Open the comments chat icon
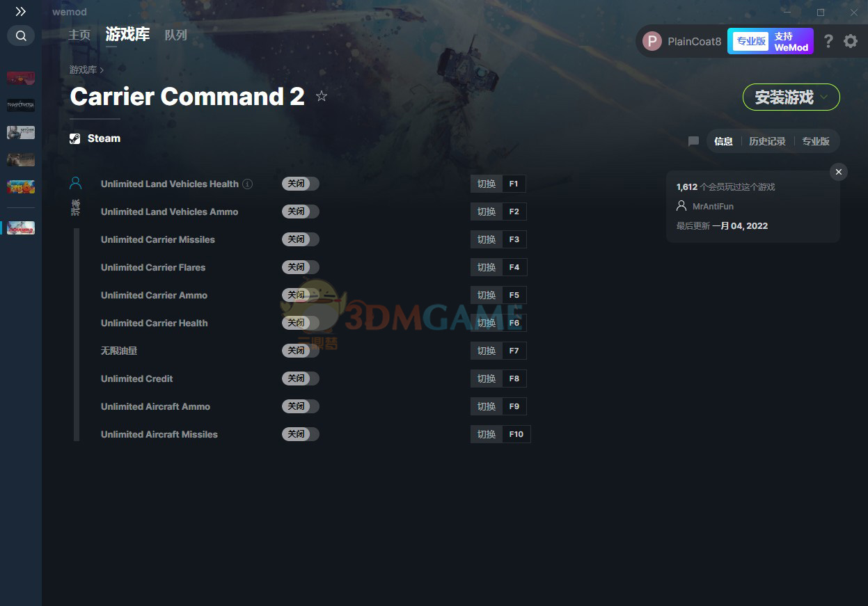Screen dimensions: 868x606 coord(693,141)
